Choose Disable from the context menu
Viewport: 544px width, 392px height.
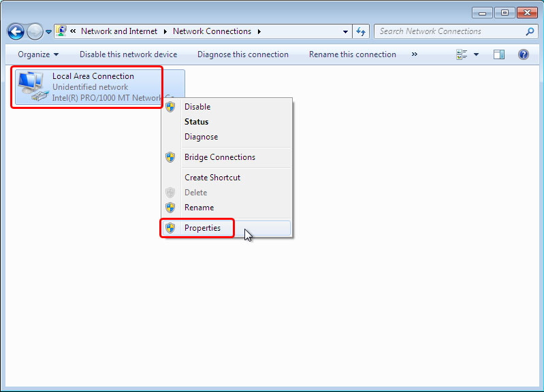226,107
